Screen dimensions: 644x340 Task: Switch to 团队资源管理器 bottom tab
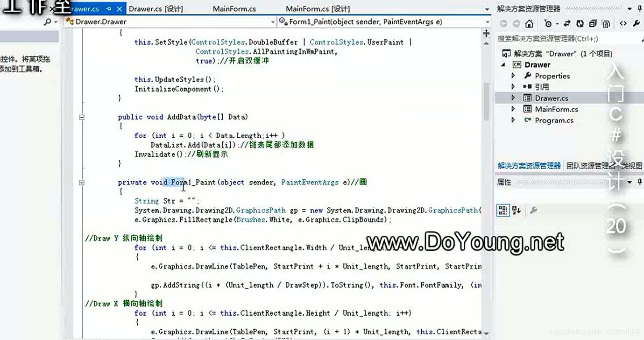[591, 166]
